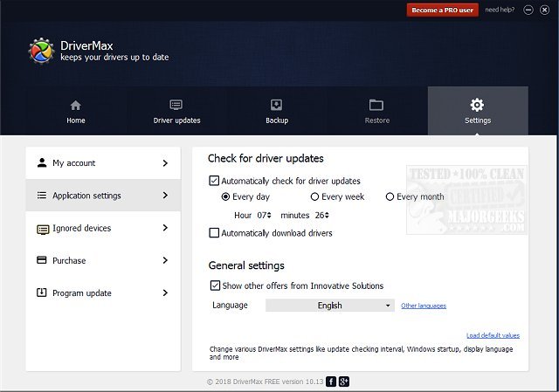
Task: Select the Every day radio button
Action: point(225,196)
